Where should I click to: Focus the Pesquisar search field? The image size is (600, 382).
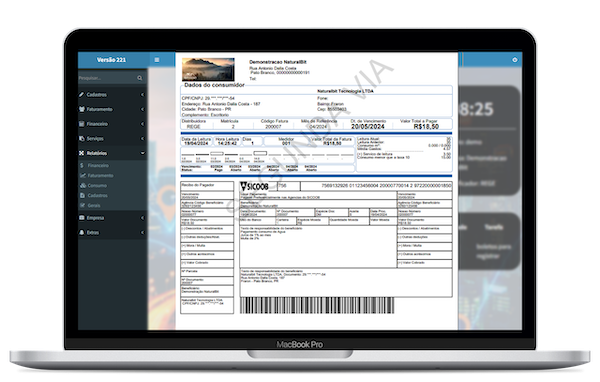point(107,78)
